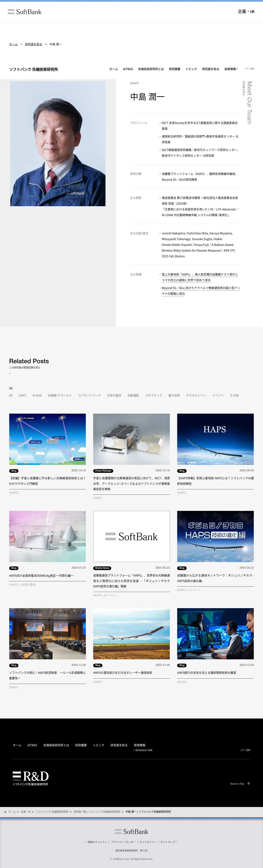Open the サイトマップ footer link
The image size is (263, 868).
click(168, 842)
